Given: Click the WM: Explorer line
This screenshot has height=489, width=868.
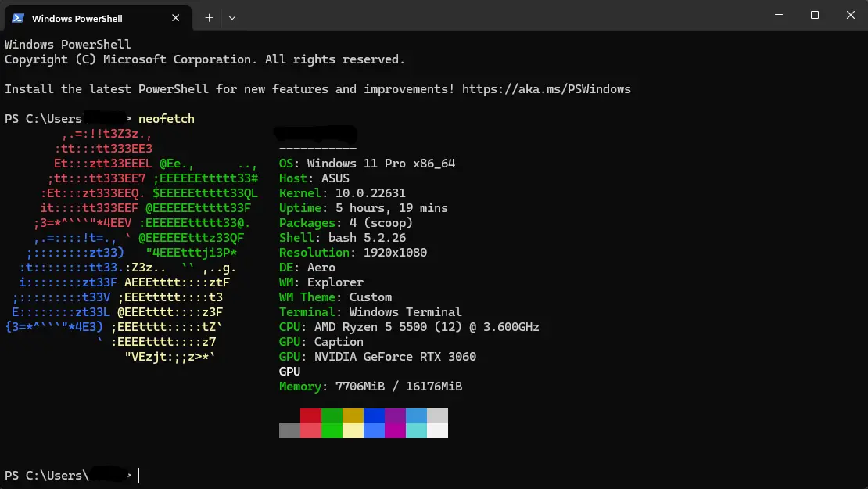Looking at the screenshot, I should pyautogui.click(x=321, y=282).
